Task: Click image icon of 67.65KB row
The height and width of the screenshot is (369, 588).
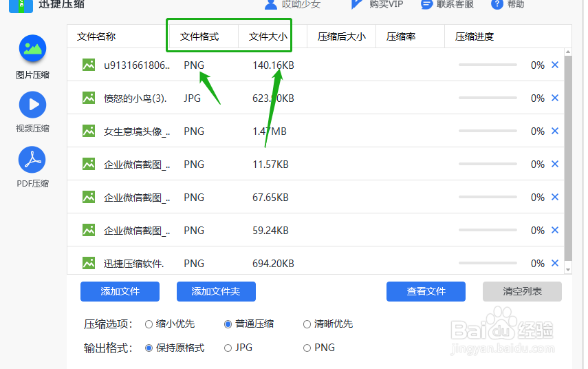Action: pos(89,197)
